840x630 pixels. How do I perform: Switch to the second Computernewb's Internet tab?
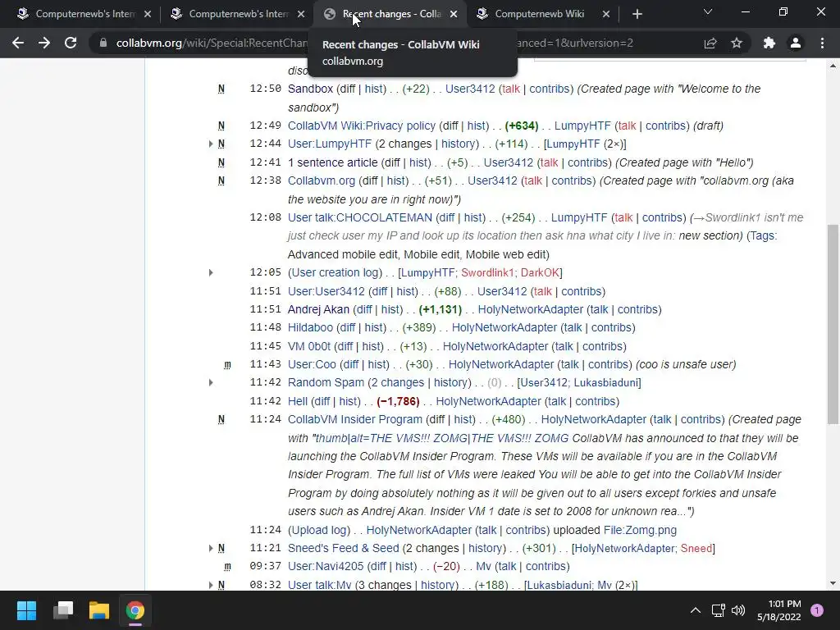(x=237, y=14)
